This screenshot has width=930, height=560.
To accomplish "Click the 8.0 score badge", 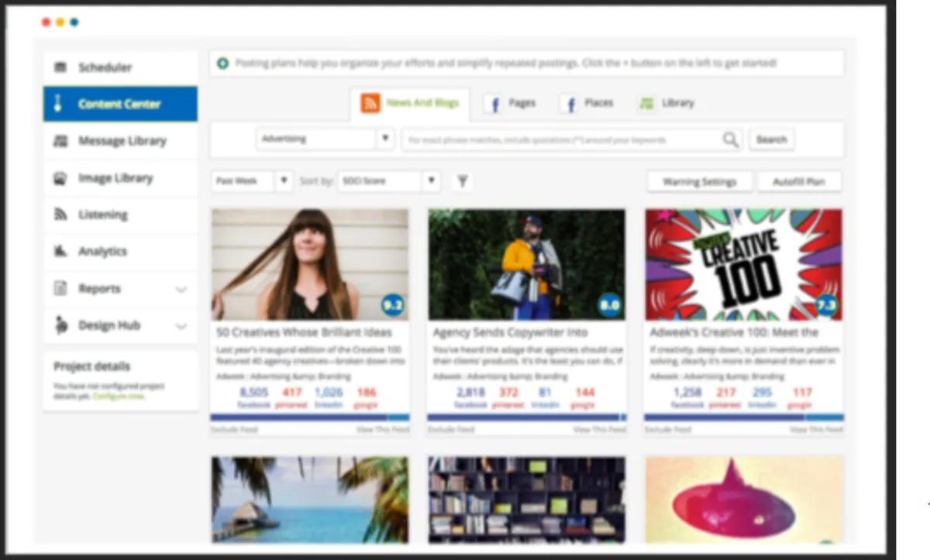I will [609, 306].
